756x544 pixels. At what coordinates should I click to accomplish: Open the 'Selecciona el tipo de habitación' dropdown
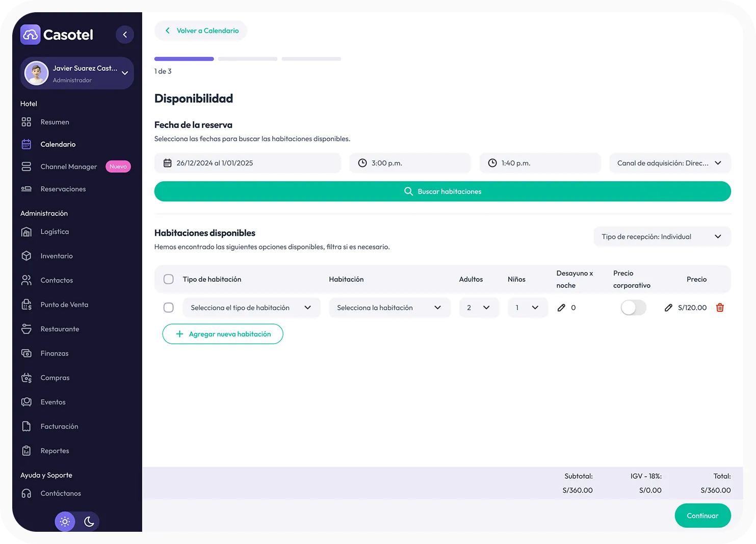(251, 308)
